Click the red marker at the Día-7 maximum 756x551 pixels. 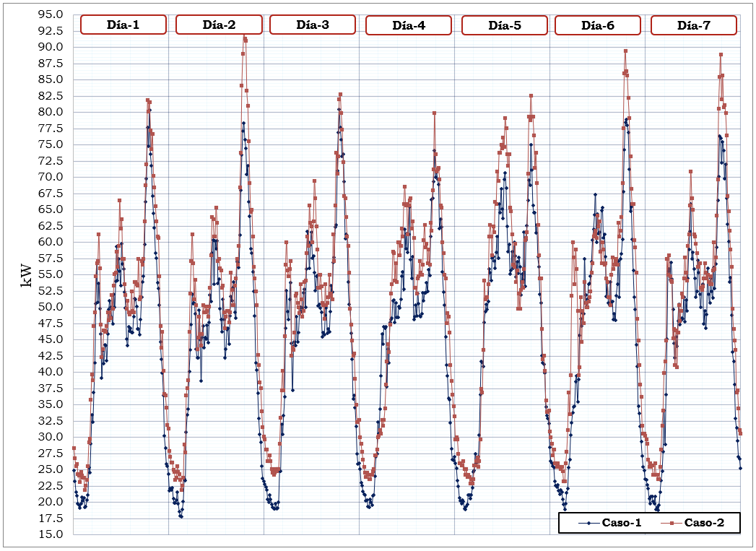click(720, 53)
